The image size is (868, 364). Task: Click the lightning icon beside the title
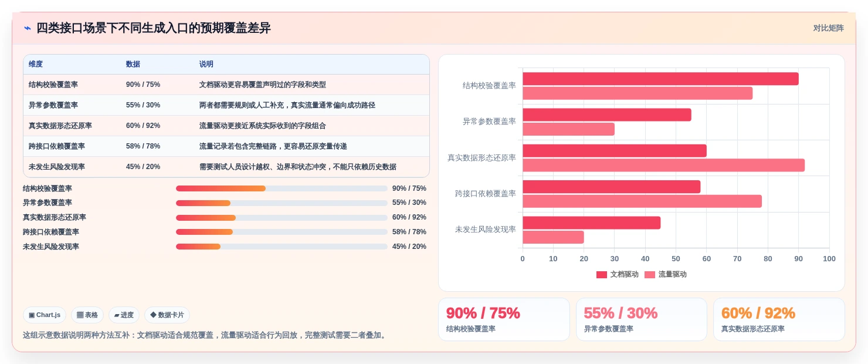point(28,28)
